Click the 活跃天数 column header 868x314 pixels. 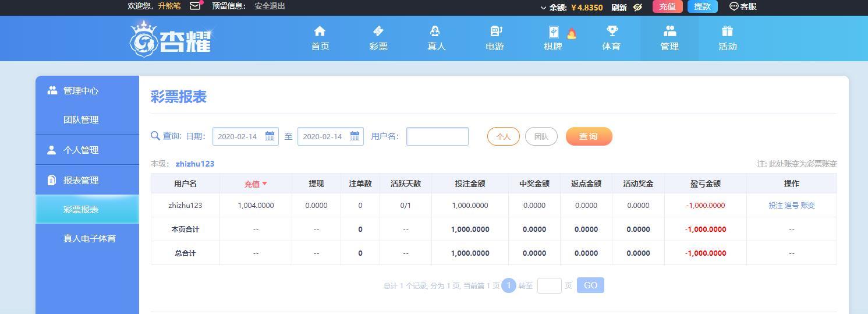point(406,184)
